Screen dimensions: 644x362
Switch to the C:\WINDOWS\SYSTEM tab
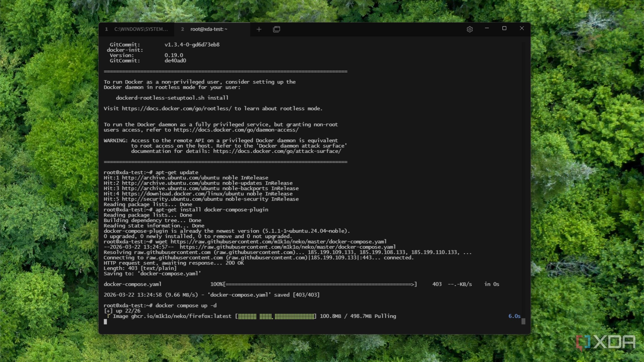click(137, 29)
